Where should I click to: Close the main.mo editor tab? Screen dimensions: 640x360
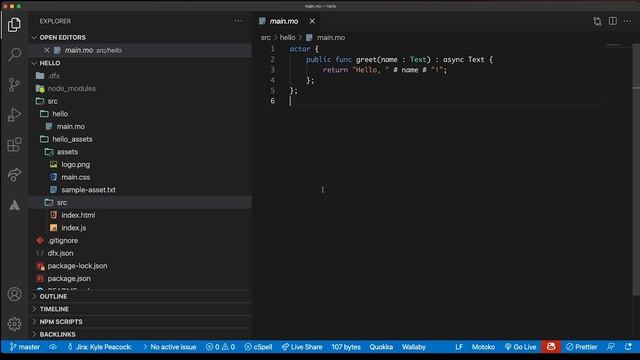[x=312, y=21]
